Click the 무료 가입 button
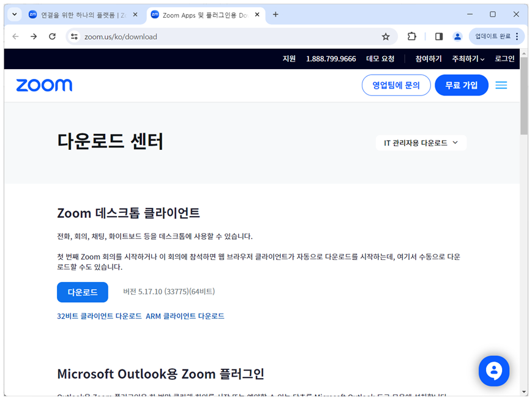 click(462, 85)
